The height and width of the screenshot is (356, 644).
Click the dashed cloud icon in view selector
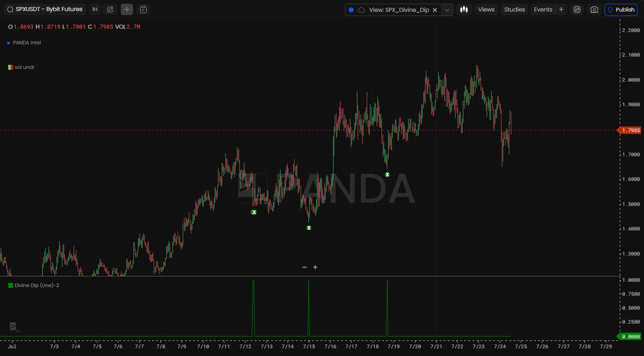[x=361, y=10]
